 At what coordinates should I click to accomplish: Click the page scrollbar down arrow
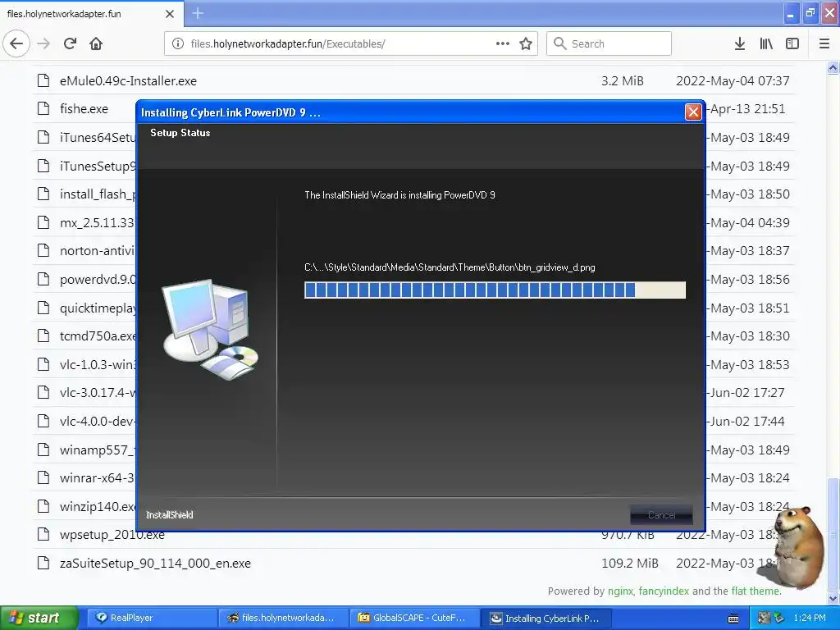(x=833, y=598)
